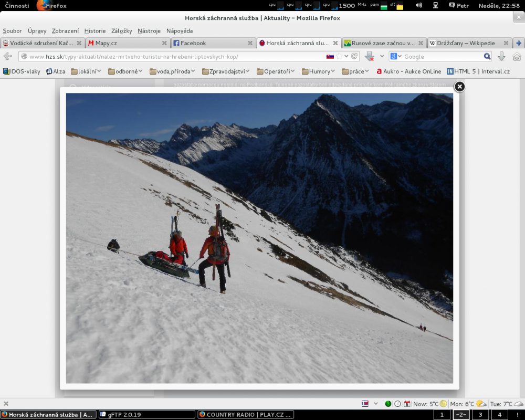The width and height of the screenshot is (525, 420).
Task: Click the Google search magnifier icon
Action: tap(487, 57)
